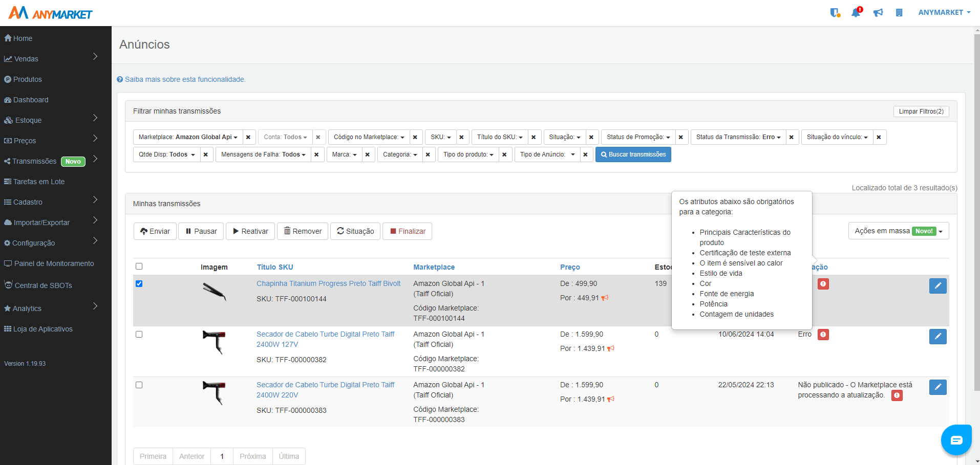Edit the Secador Turbe 220V listing

(x=938, y=387)
